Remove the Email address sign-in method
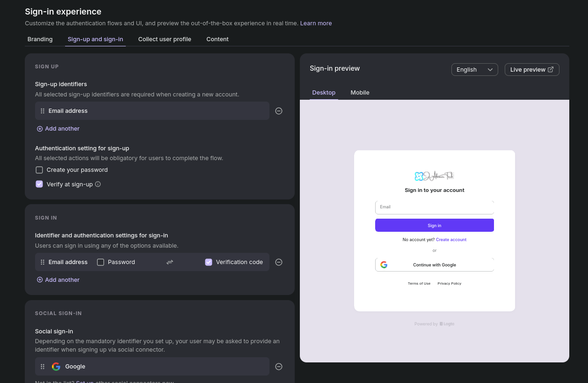Image resolution: width=588 pixels, height=383 pixels. [x=279, y=262]
